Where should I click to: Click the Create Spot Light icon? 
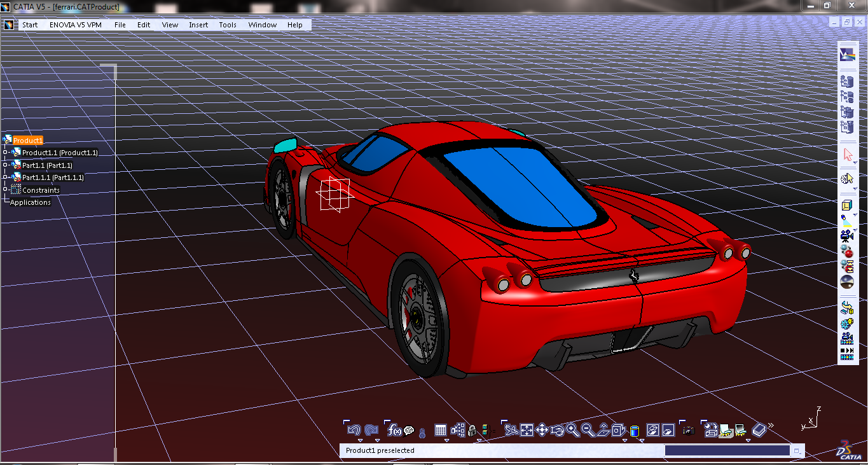point(847,221)
